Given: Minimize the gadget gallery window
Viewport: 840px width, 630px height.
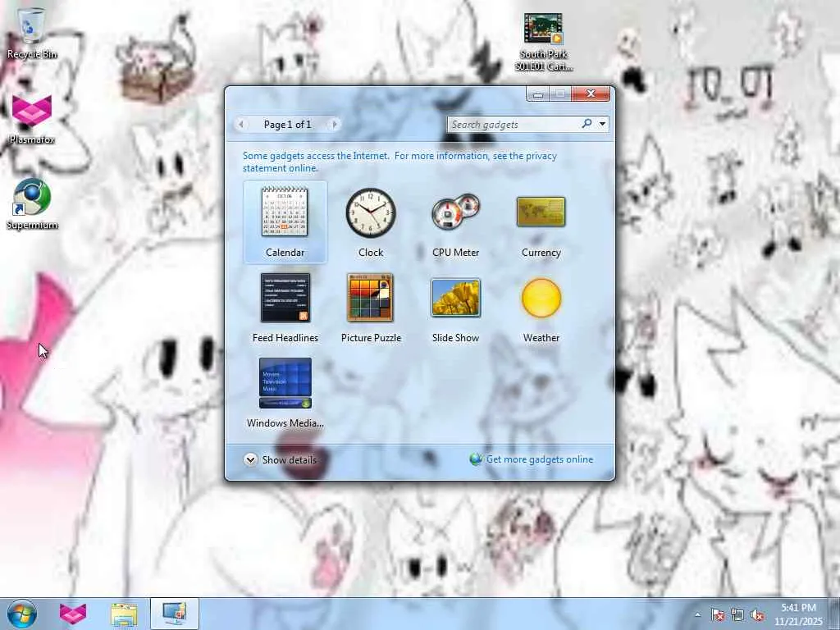Looking at the screenshot, I should (538, 94).
